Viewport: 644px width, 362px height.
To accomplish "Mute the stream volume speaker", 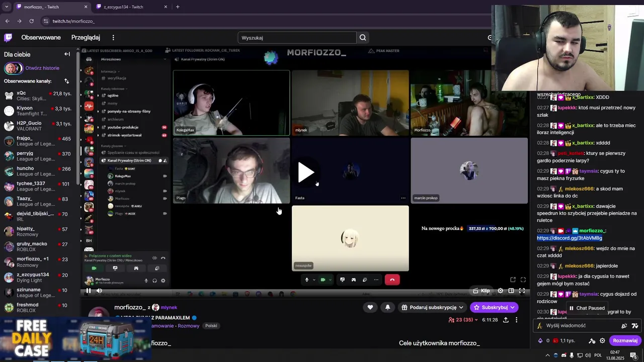I will (99, 291).
